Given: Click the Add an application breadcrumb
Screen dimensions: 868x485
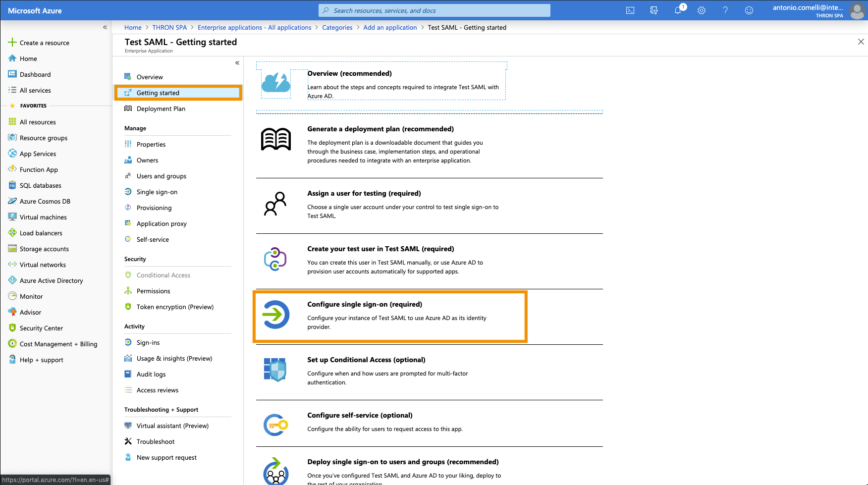Looking at the screenshot, I should pyautogui.click(x=390, y=27).
